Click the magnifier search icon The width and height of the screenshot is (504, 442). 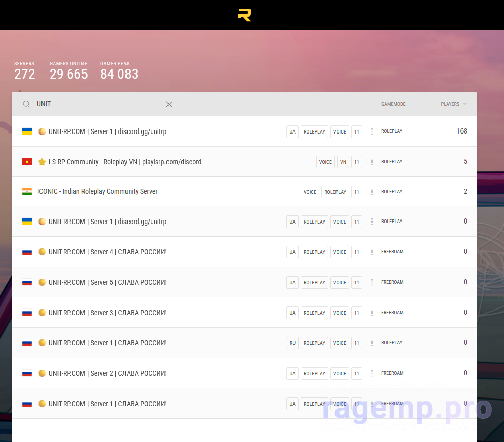[26, 104]
